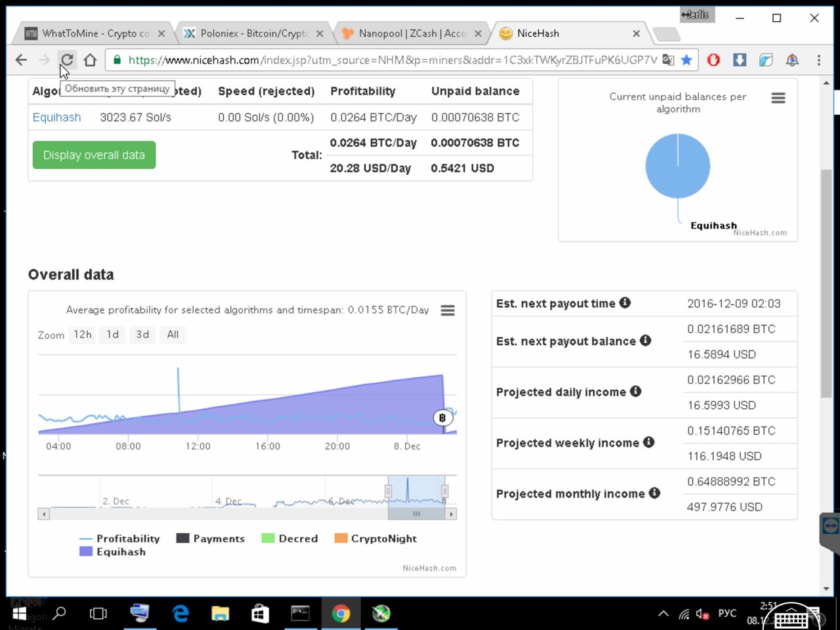This screenshot has height=630, width=840.
Task: Click the chart navigator left scroll arrow
Action: 44,514
